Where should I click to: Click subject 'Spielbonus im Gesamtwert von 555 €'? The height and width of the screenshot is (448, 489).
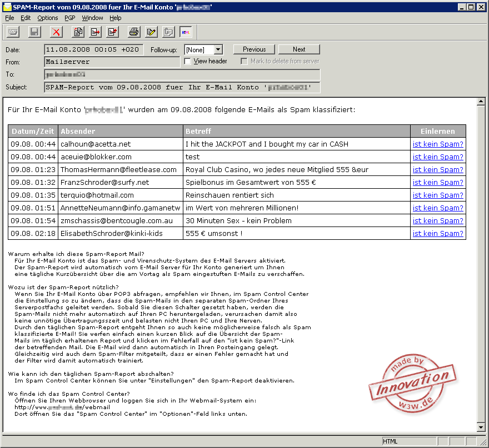tap(251, 182)
